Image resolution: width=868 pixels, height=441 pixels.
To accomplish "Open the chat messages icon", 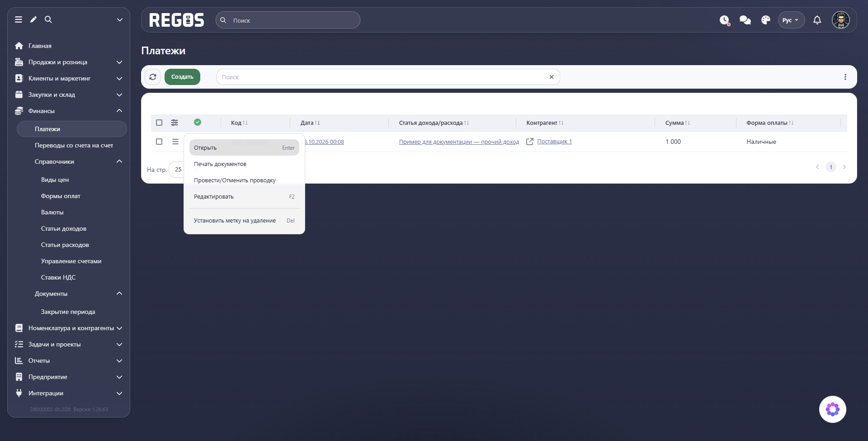I will (x=745, y=20).
